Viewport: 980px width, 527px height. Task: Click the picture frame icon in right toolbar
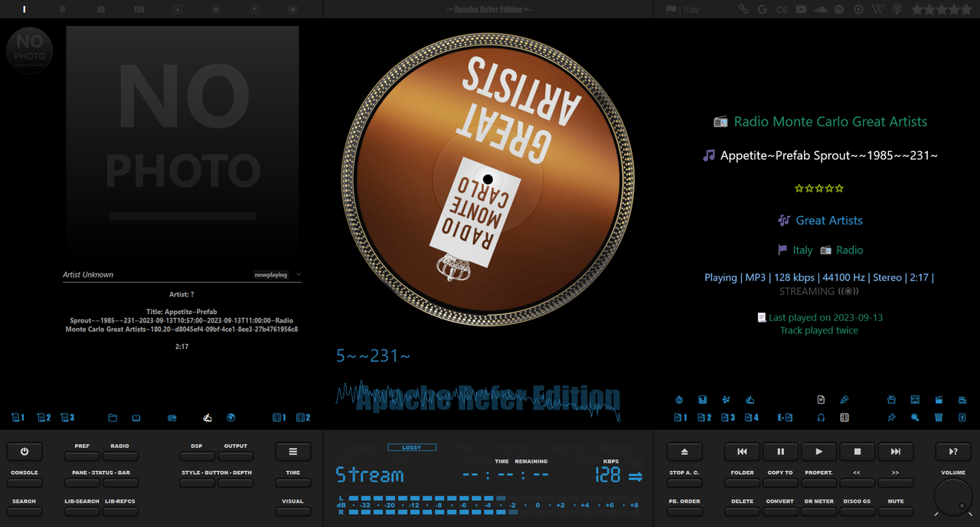pyautogui.click(x=915, y=400)
